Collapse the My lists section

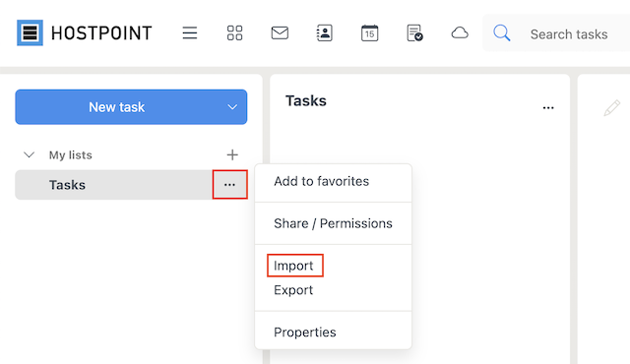(29, 154)
